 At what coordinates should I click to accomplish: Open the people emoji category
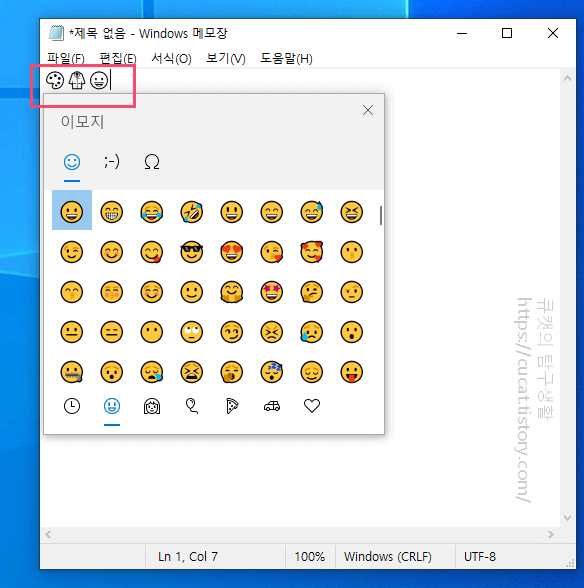152,406
